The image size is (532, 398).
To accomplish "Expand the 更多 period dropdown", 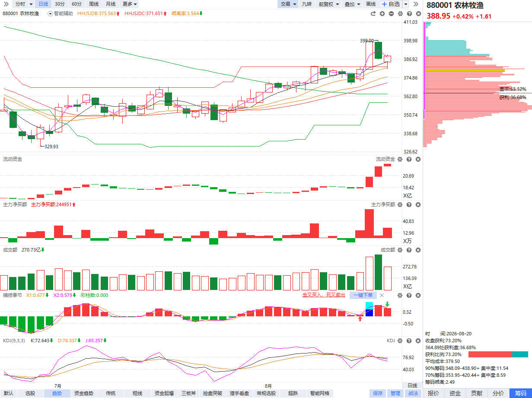I will click(130, 4).
